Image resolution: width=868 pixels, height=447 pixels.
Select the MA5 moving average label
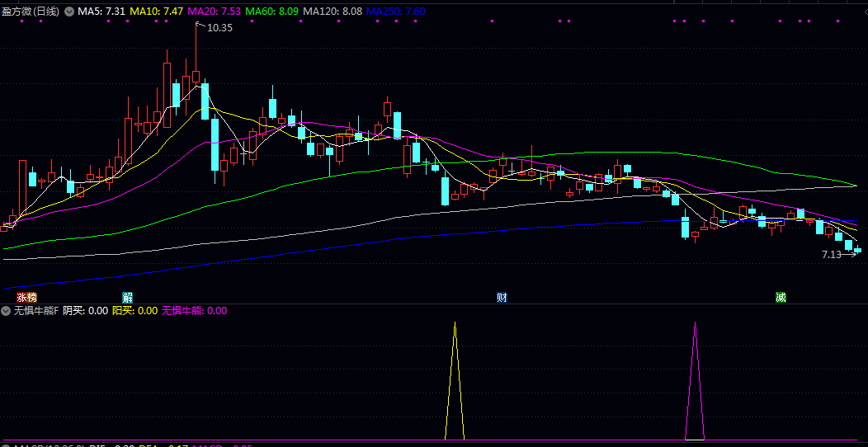(x=101, y=12)
